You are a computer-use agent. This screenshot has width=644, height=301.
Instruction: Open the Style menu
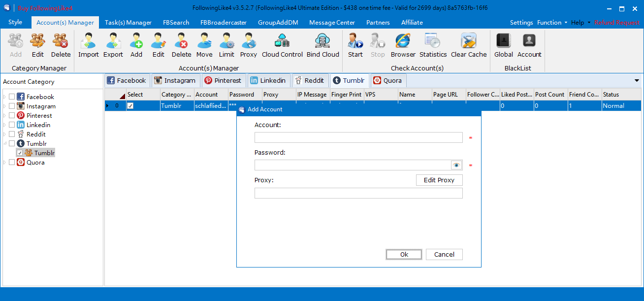coord(15,22)
